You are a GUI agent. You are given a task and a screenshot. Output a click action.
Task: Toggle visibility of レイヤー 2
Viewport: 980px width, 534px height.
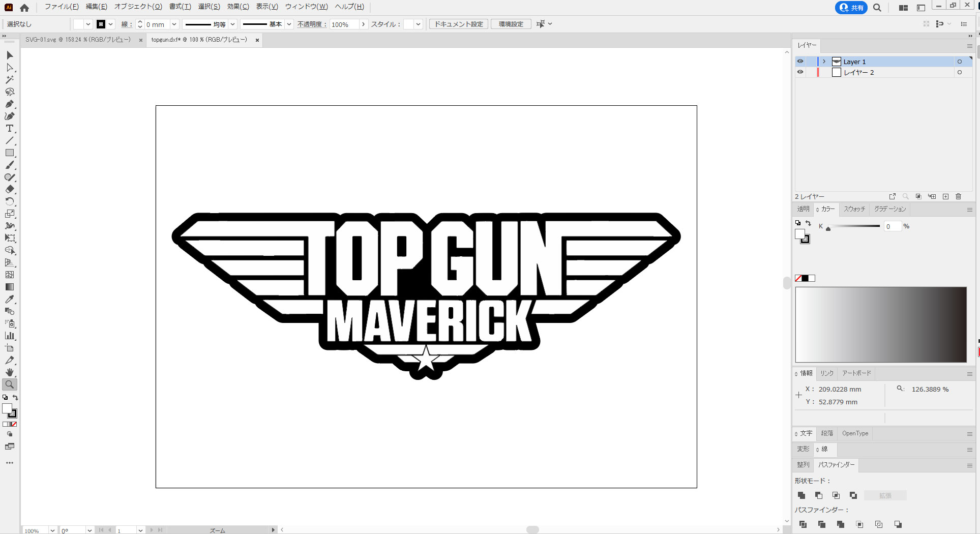[x=800, y=72]
